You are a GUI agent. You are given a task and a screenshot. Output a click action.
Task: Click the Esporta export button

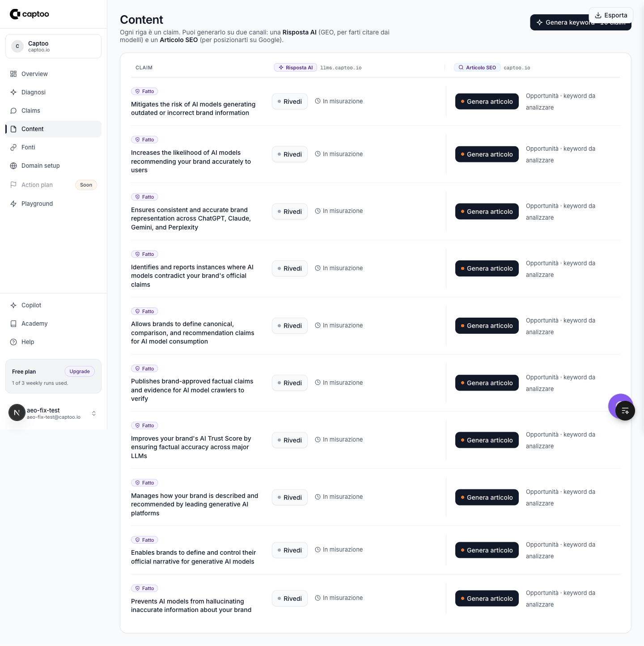coord(611,15)
